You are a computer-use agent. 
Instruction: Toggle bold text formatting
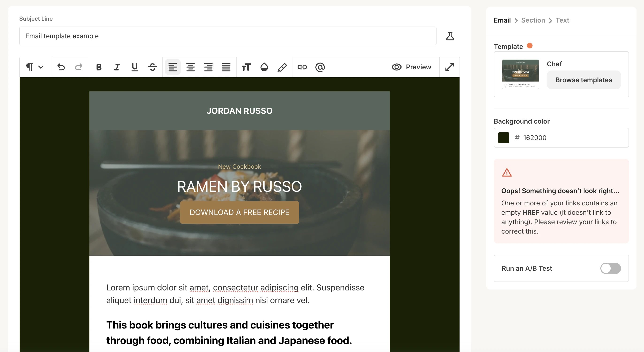[x=99, y=67]
